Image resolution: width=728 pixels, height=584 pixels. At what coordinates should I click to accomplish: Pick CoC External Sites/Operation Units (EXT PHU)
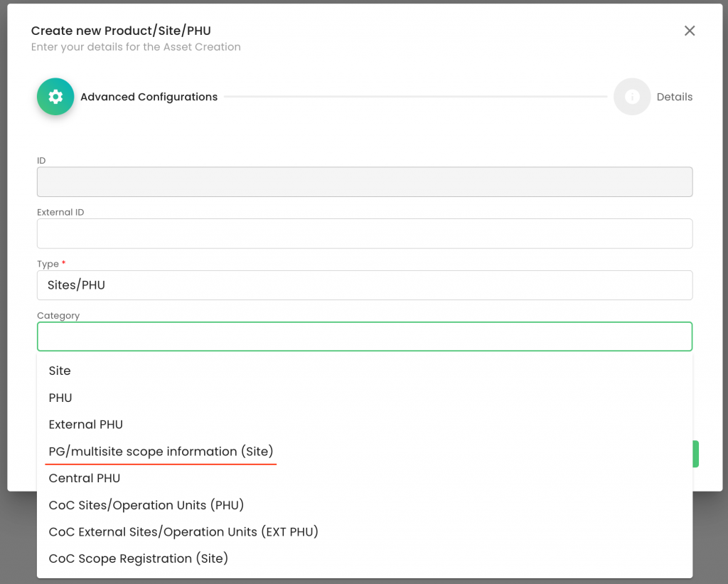point(183,532)
